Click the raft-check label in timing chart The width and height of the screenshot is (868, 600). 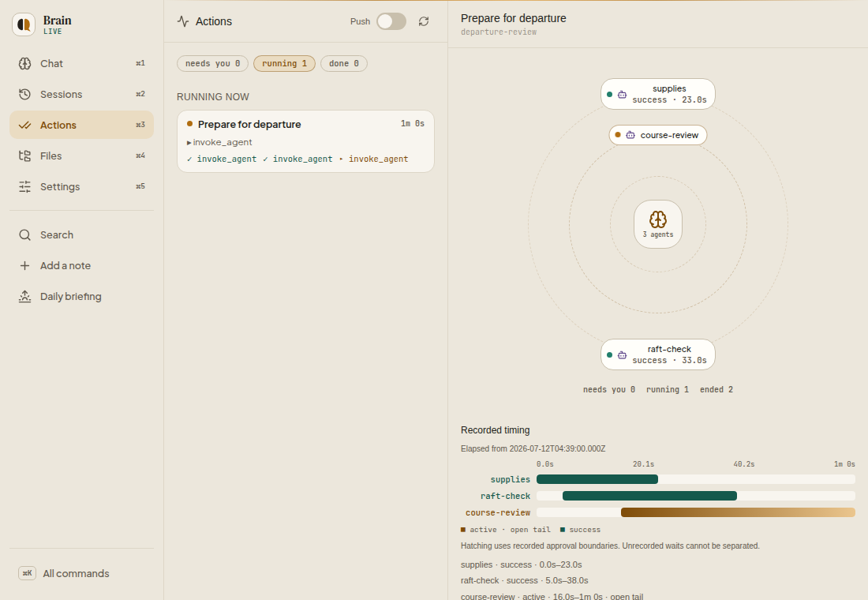tap(505, 496)
